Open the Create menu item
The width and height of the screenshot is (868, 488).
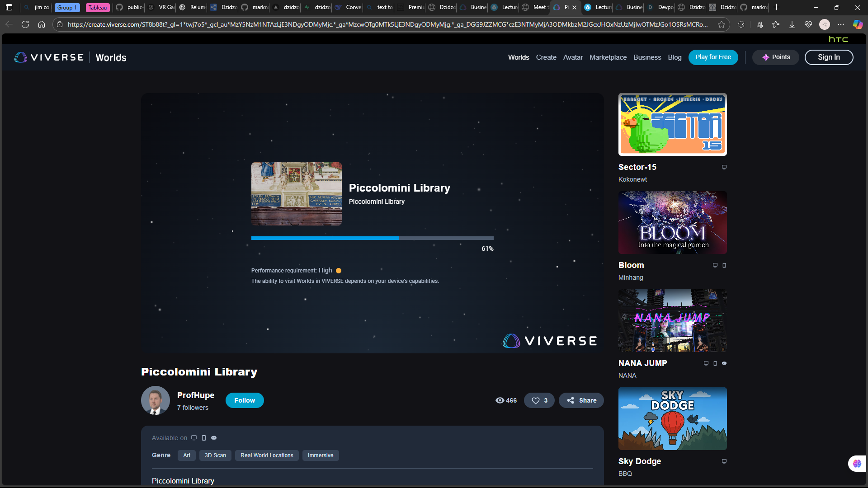tap(546, 57)
